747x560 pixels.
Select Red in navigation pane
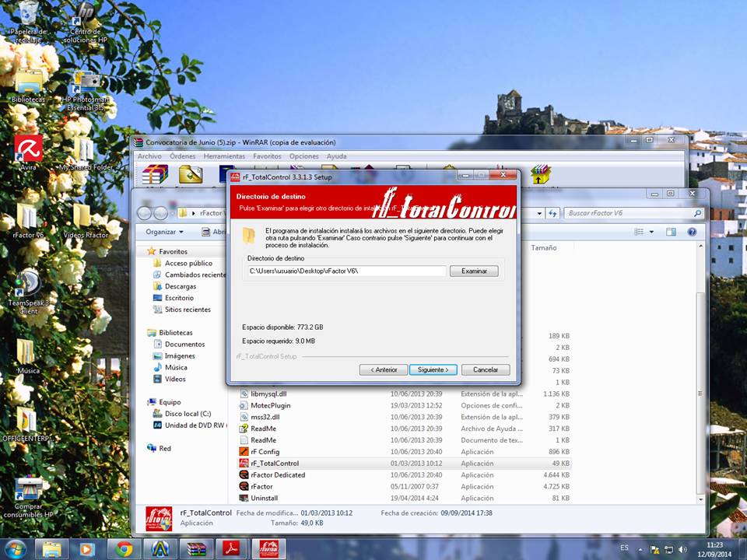tap(165, 448)
